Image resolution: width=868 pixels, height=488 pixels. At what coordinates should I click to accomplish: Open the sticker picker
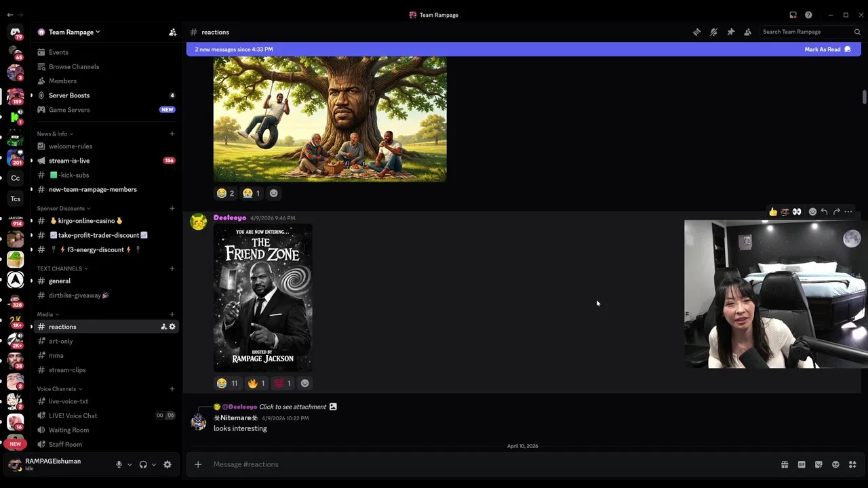coord(818,464)
